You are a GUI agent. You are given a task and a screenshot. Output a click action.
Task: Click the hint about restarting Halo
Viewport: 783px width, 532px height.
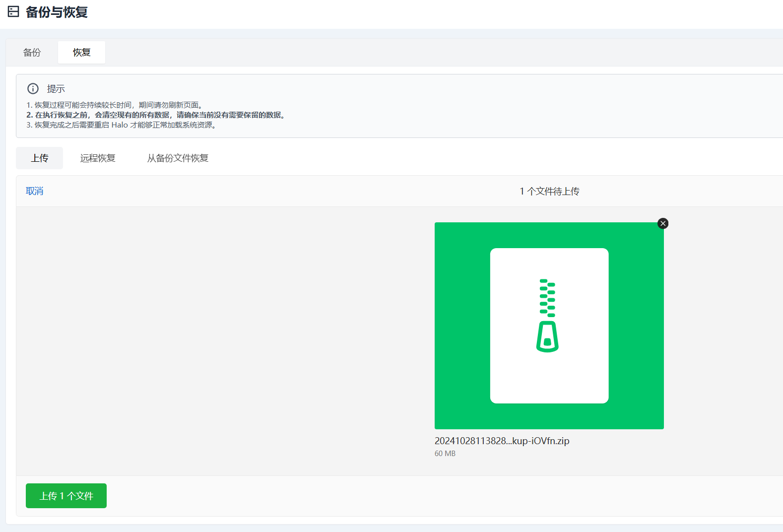(x=122, y=125)
